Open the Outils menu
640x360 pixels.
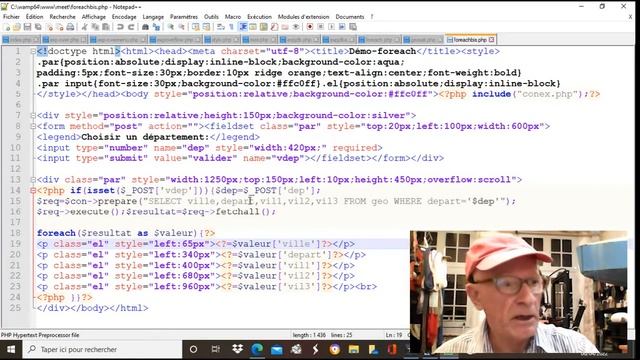211,17
